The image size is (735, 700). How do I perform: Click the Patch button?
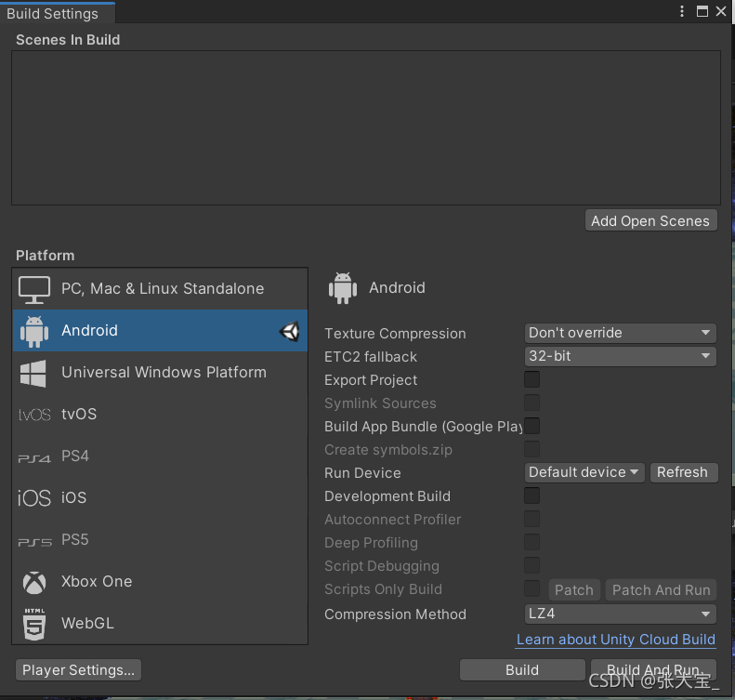[573, 589]
